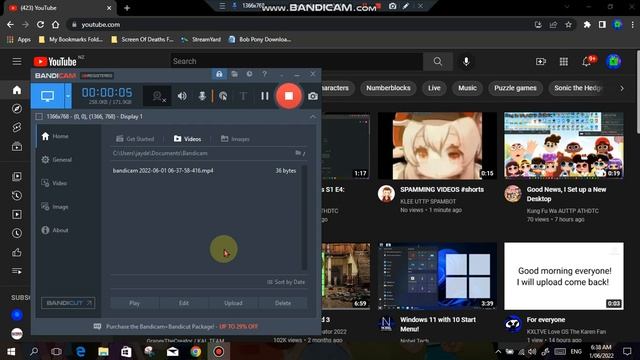Go to YouTube Home in left sidebar

17,90
